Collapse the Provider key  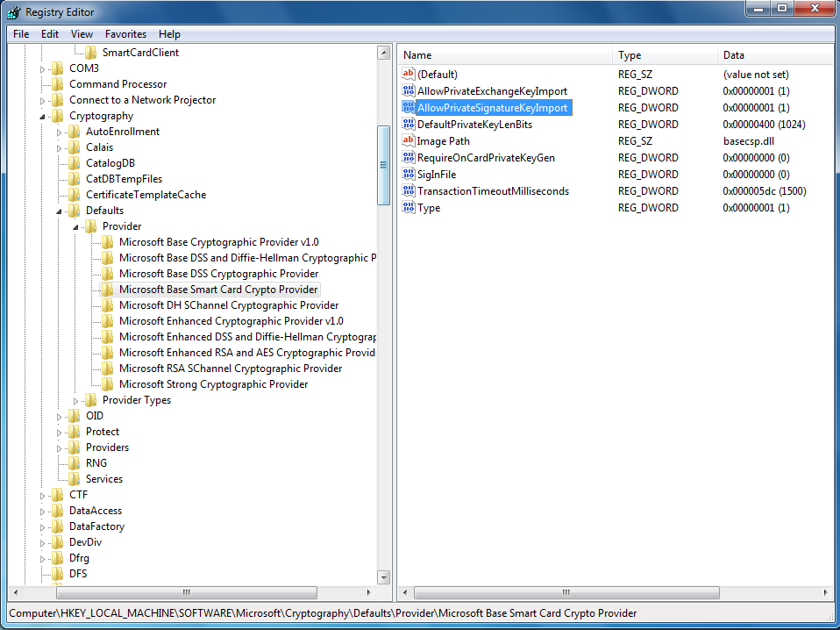[75, 227]
